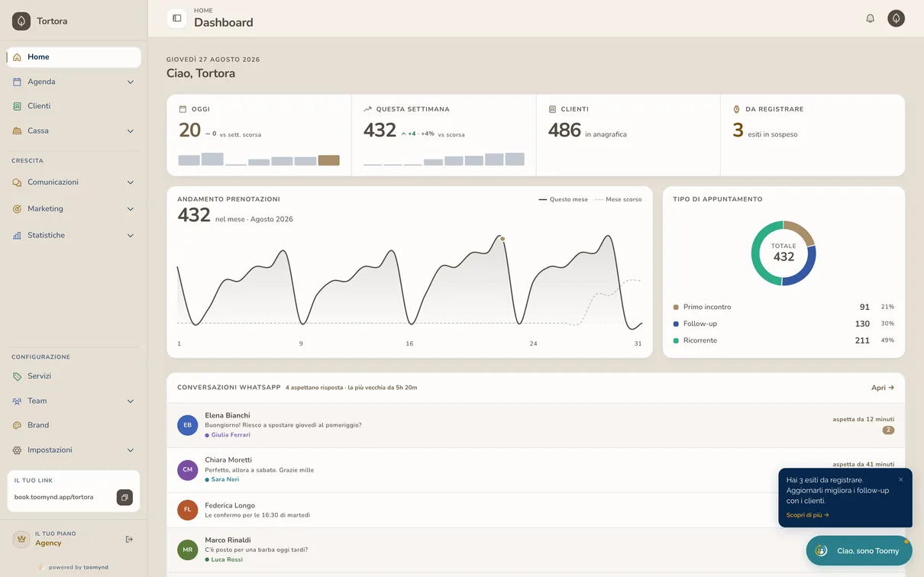Close the esiti reminder popup
Image resolution: width=924 pixels, height=577 pixels.
(x=901, y=479)
